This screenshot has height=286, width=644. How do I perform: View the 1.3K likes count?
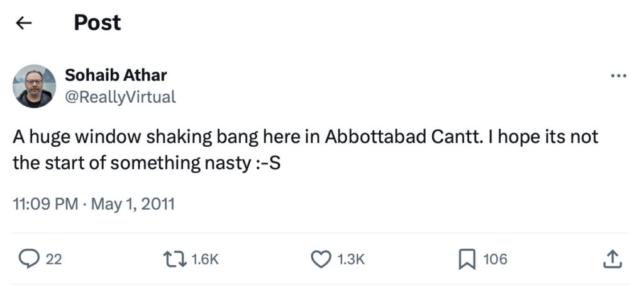352,259
